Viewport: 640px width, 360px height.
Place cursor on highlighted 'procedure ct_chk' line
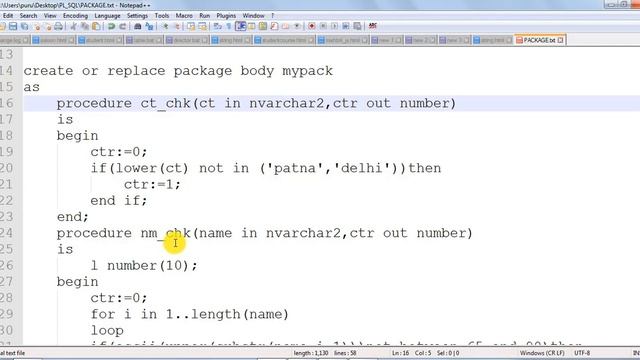point(256,103)
